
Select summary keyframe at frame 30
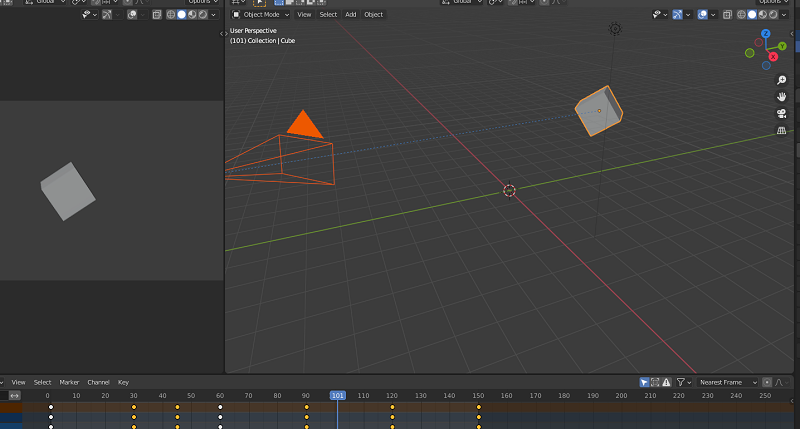pos(134,407)
